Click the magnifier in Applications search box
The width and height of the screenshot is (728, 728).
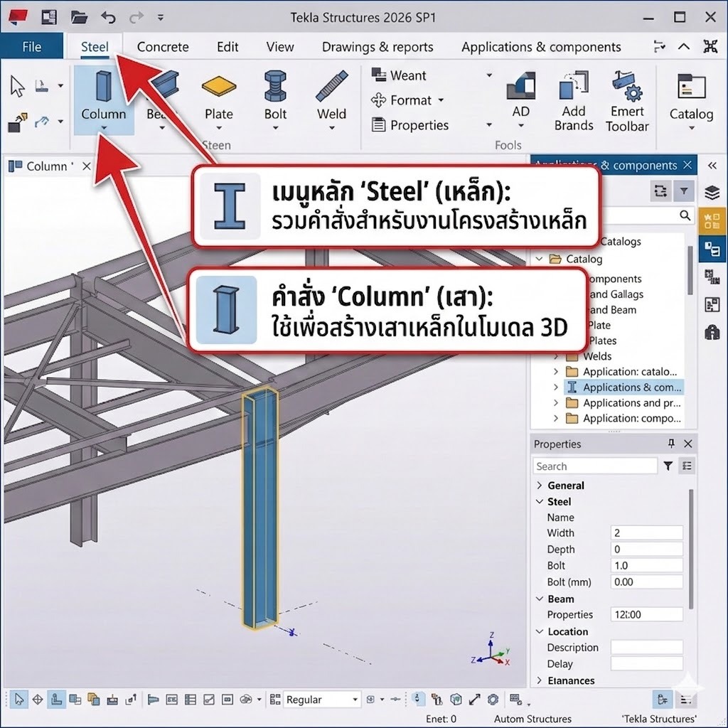point(685,215)
